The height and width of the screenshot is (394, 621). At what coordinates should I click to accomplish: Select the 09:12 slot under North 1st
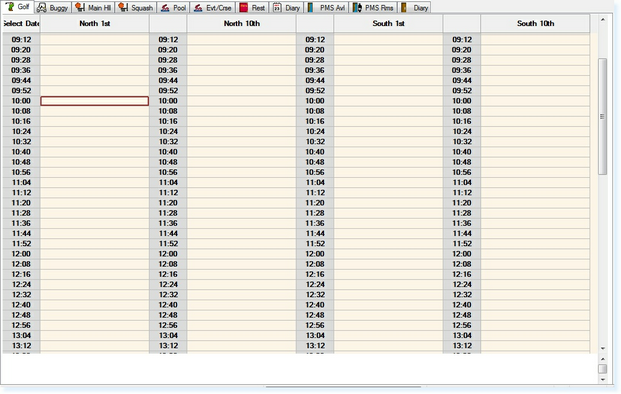[95, 40]
